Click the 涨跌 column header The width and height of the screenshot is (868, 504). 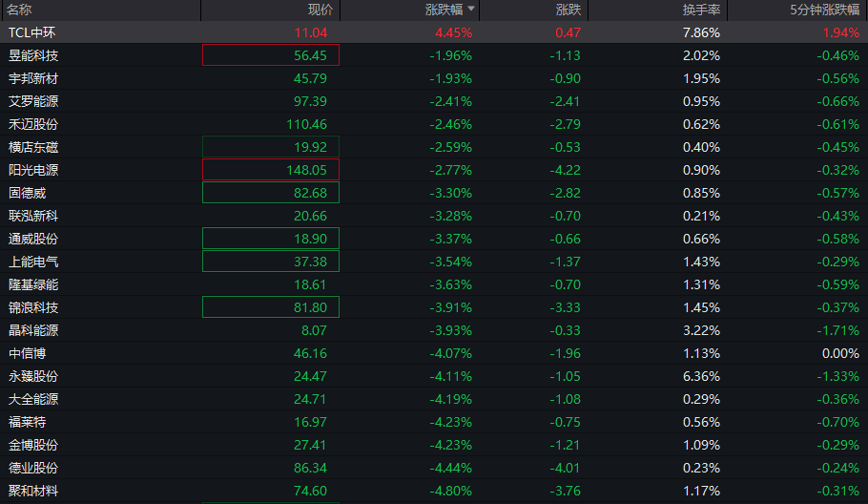pyautogui.click(x=568, y=10)
